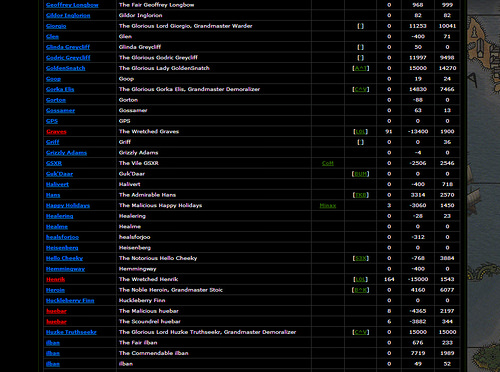Click the healsforjoo player link
This screenshot has height=372, width=500.
(62, 237)
